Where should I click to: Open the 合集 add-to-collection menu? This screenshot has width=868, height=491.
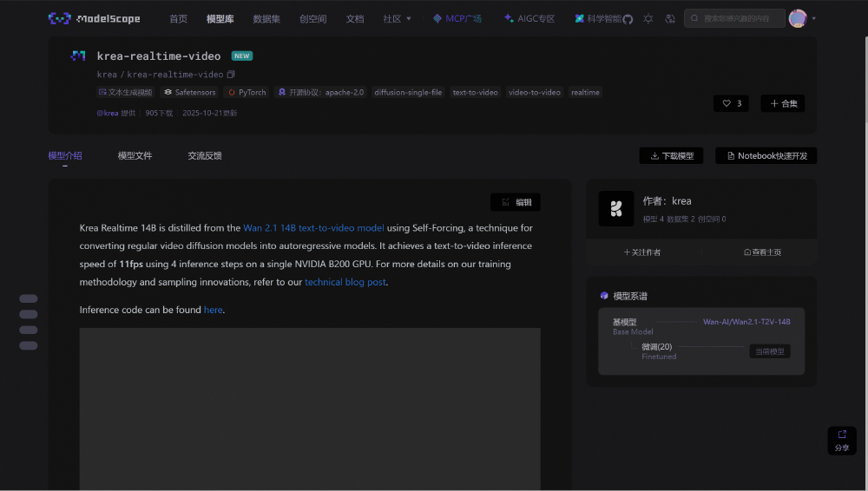click(x=782, y=103)
